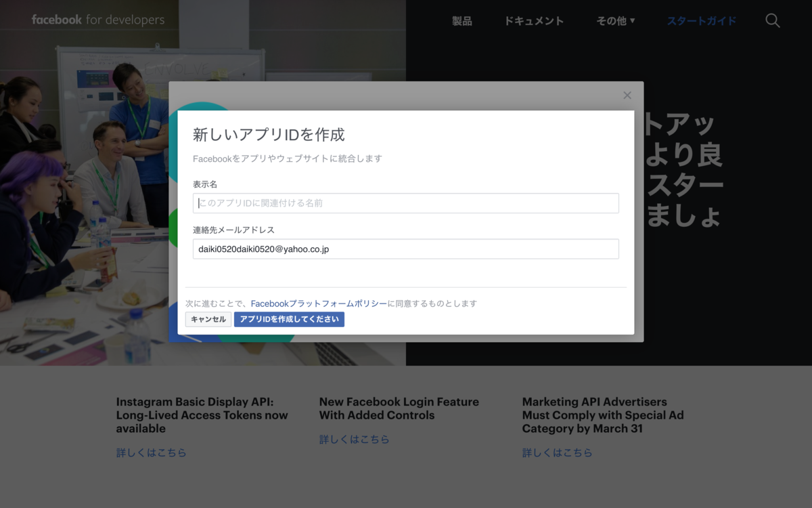The image size is (812, 508).
Task: Click the 新しいアプリIDを作成 heading
Action: pos(269,135)
